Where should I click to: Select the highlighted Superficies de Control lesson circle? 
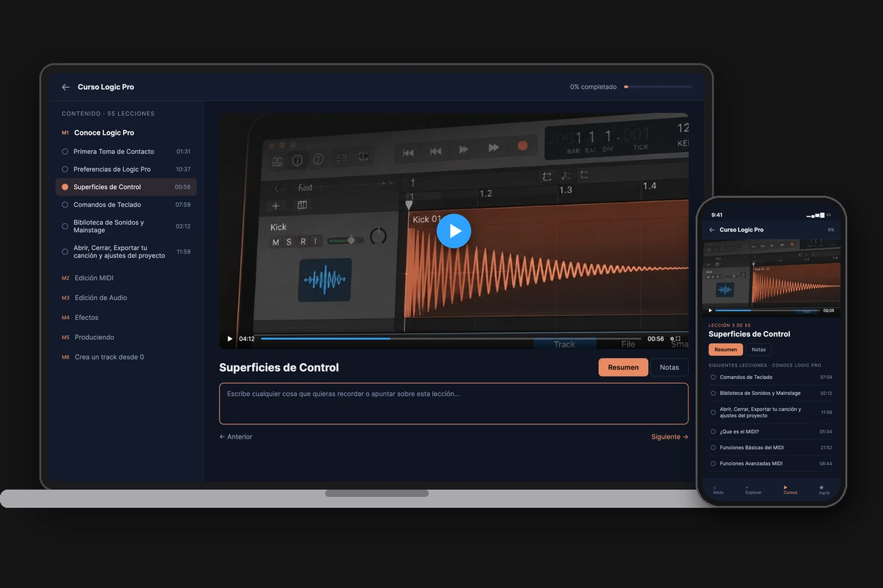point(65,187)
